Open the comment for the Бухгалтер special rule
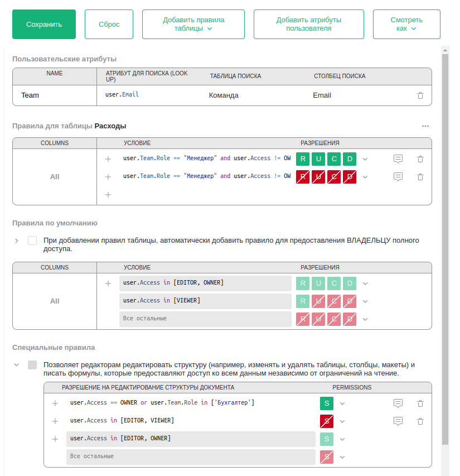The height and width of the screenshot is (476, 460). [398, 403]
